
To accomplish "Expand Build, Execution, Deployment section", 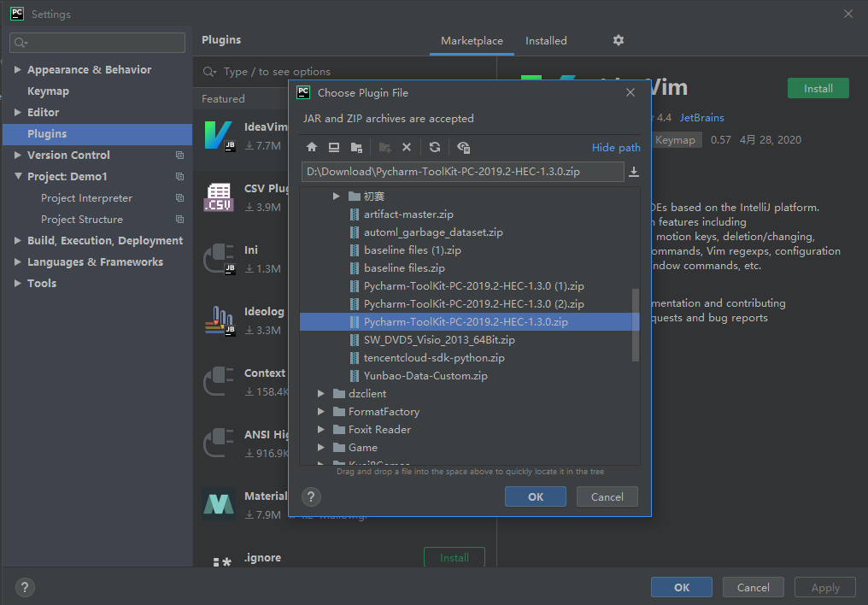I will [18, 240].
